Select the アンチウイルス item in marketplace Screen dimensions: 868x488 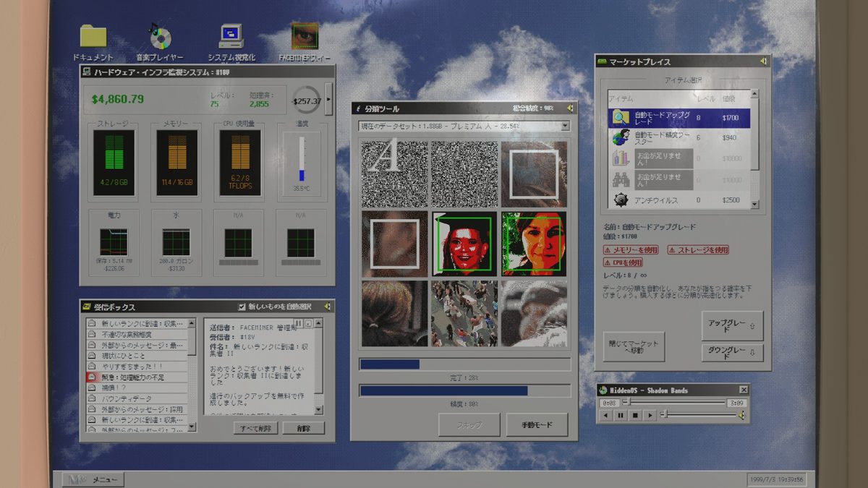click(678, 200)
